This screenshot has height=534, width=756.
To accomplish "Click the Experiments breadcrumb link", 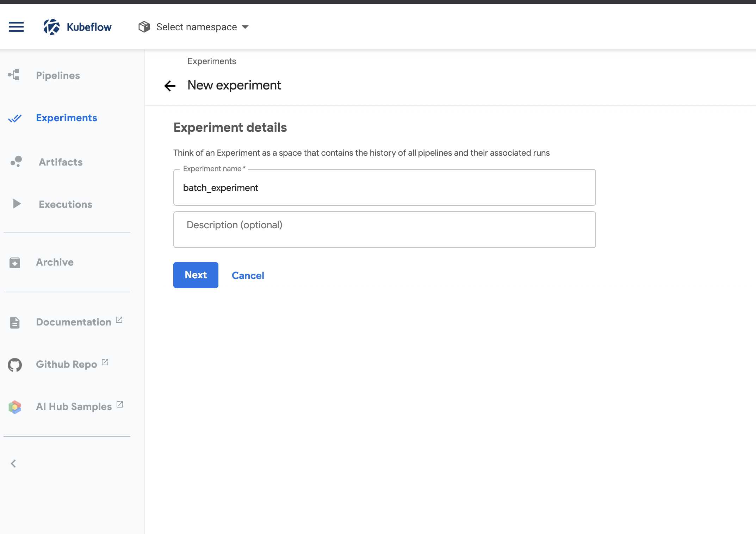I will pyautogui.click(x=211, y=61).
